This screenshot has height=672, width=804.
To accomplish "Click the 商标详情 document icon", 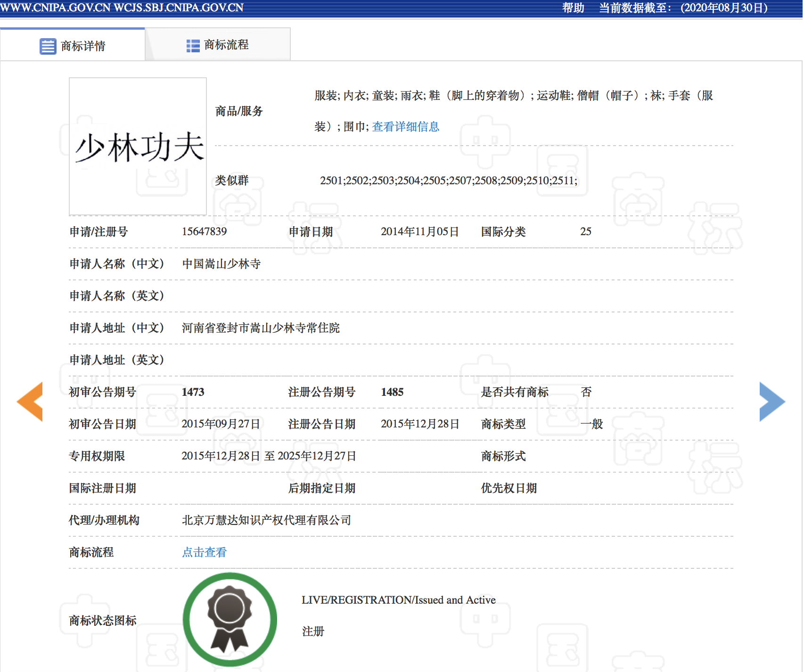I will (x=48, y=46).
